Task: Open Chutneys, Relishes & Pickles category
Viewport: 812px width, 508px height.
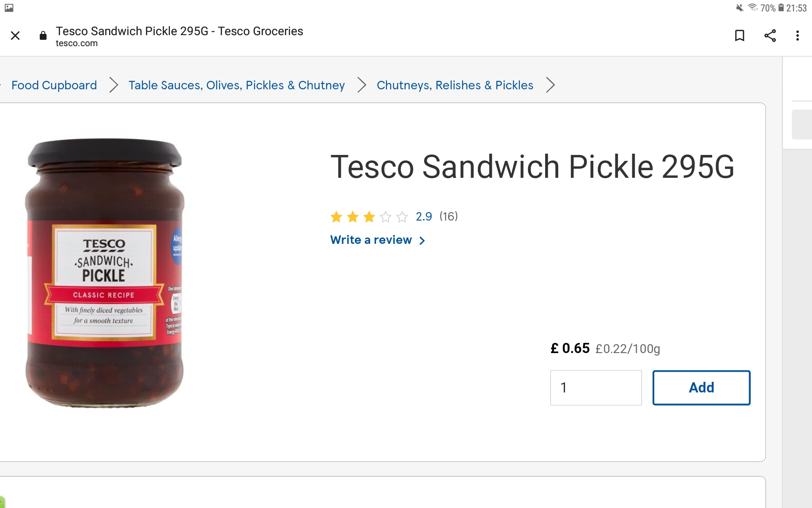Action: [x=455, y=85]
